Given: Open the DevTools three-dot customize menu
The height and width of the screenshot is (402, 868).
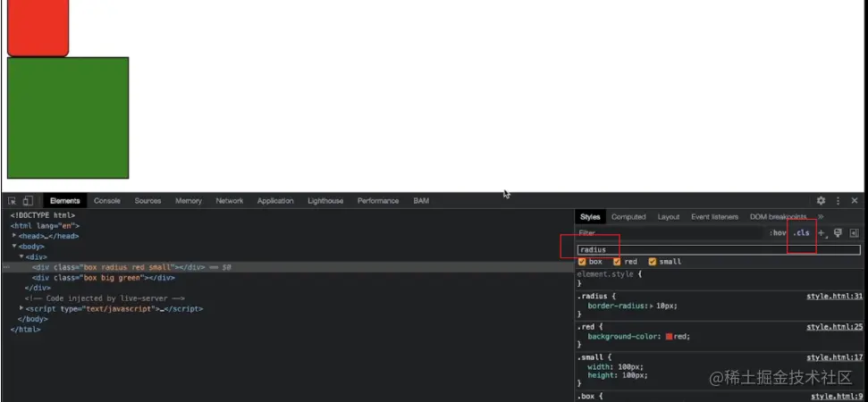Looking at the screenshot, I should (839, 201).
